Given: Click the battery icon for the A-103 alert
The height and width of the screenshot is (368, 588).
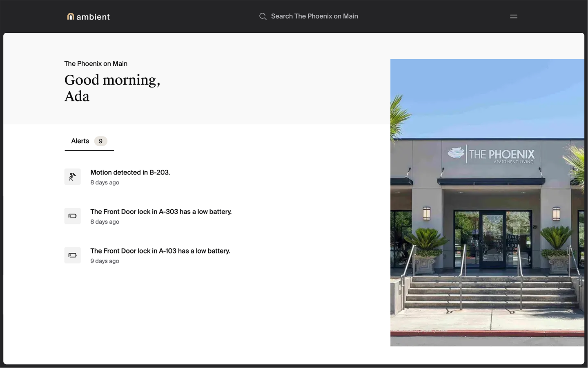Looking at the screenshot, I should (x=72, y=255).
